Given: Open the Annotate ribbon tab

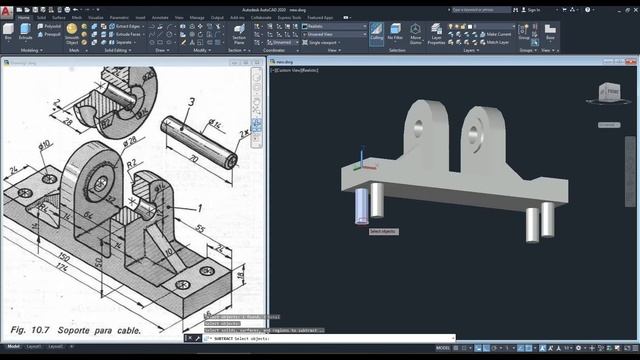Looking at the screenshot, I should click(x=160, y=18).
